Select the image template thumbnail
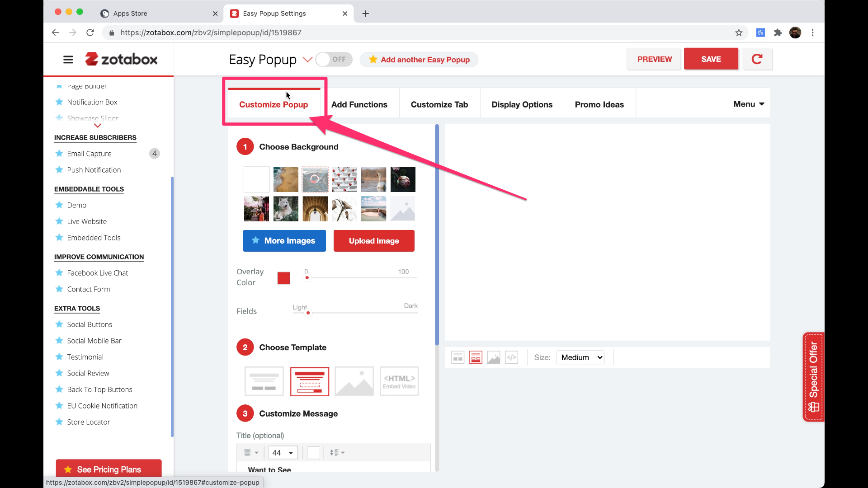This screenshot has width=868, height=488. [354, 381]
